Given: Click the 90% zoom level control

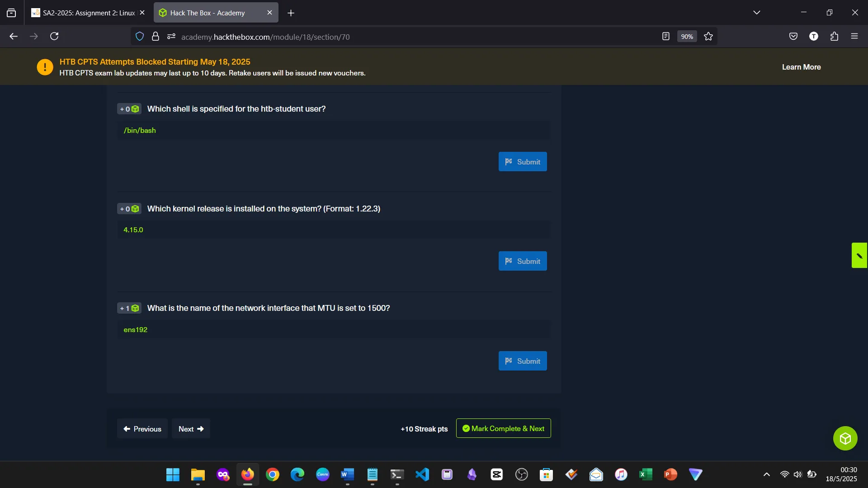Looking at the screenshot, I should (x=686, y=36).
